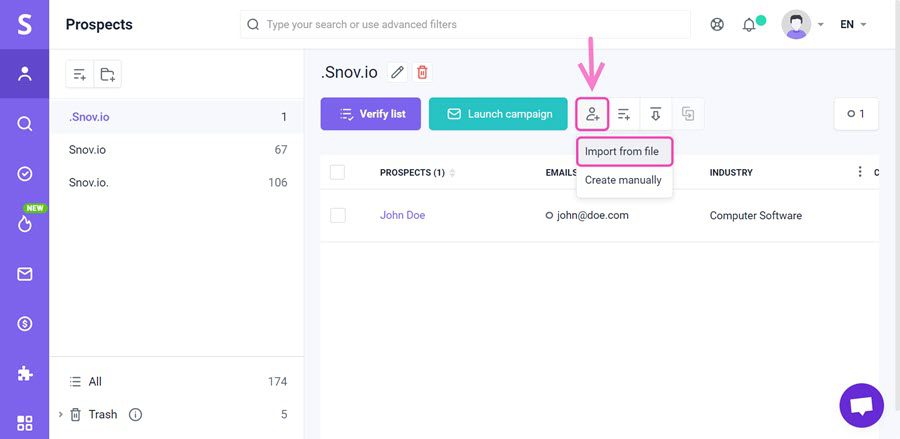Check the John Doe row checkbox
This screenshot has height=439, width=900.
337,215
